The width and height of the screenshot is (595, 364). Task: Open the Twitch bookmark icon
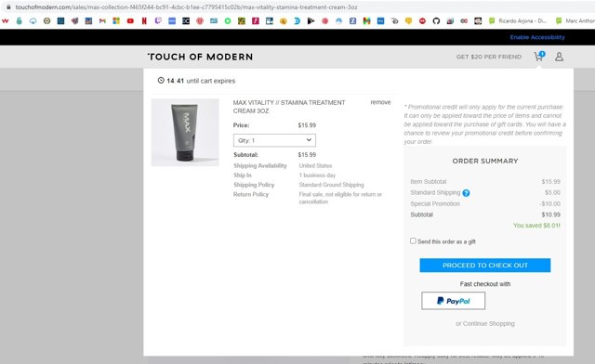(x=158, y=20)
